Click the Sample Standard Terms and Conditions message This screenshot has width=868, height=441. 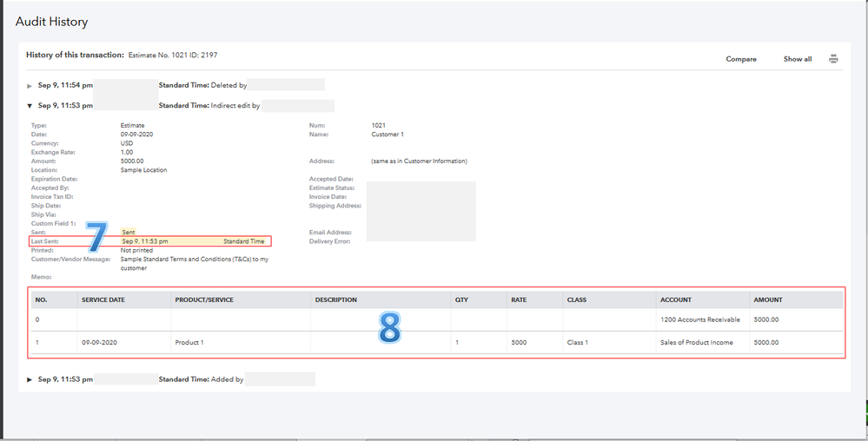pos(195,264)
